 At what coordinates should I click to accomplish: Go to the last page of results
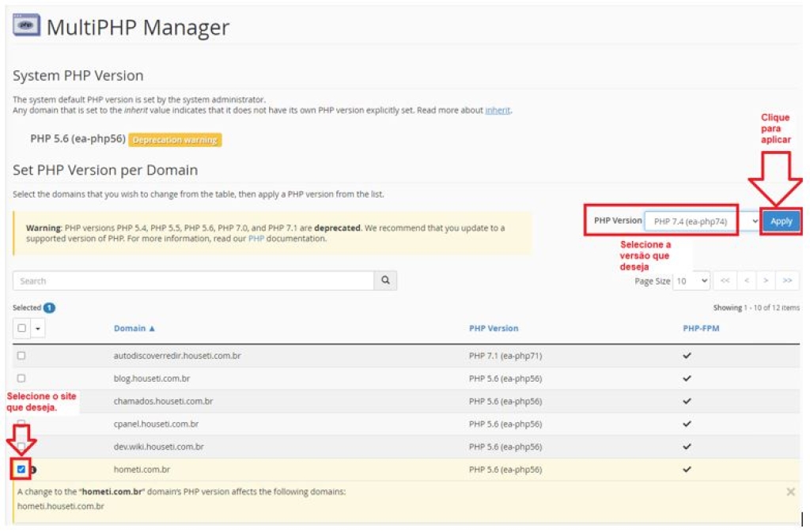tap(787, 281)
